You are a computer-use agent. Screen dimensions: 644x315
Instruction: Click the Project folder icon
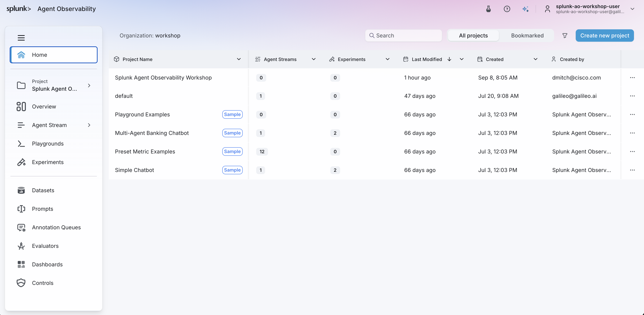(x=21, y=85)
